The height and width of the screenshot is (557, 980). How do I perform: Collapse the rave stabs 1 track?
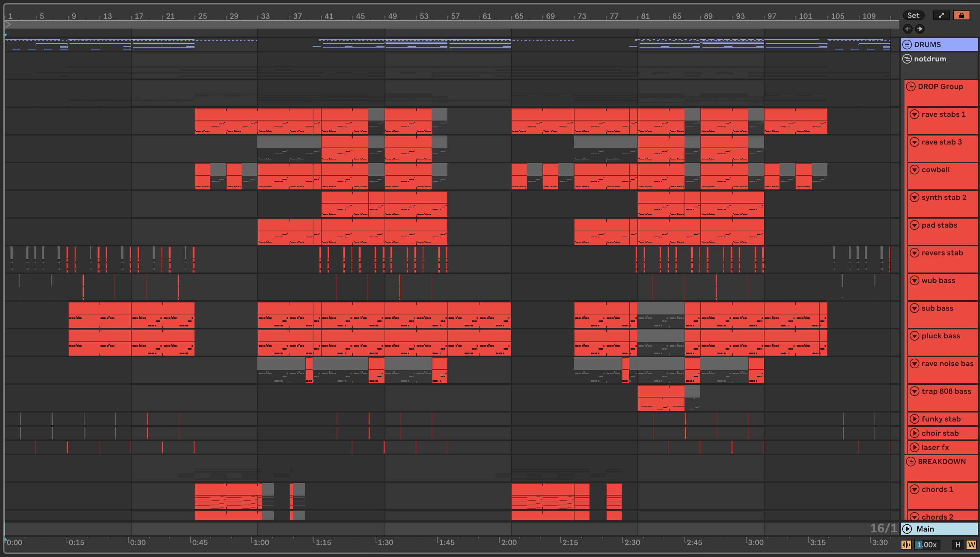(914, 115)
